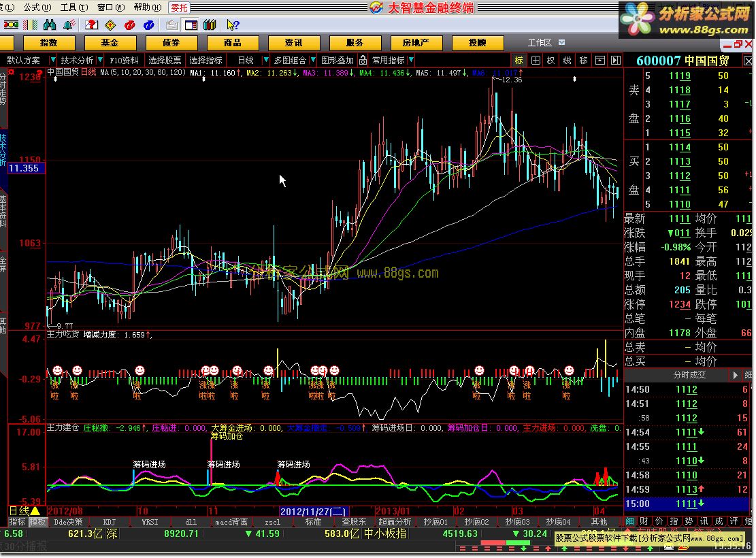Click the 线 drawing line button
This screenshot has width=756, height=558.
pyautogui.click(x=567, y=61)
